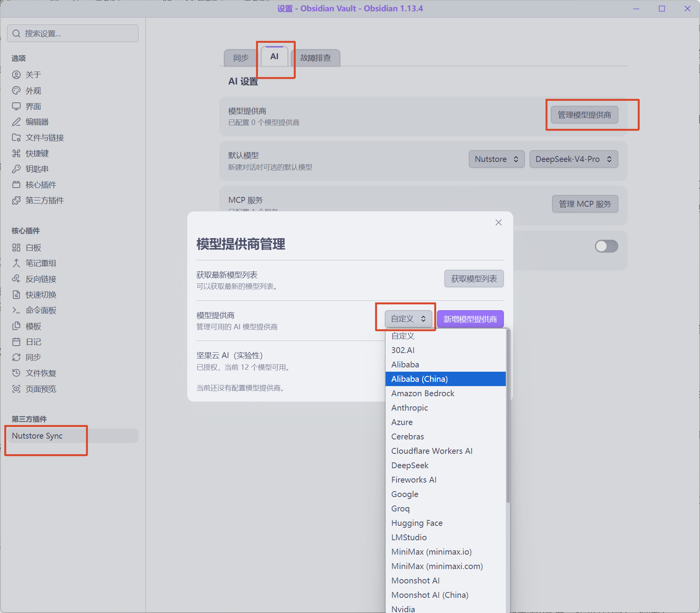This screenshot has height=613, width=700.
Task: Click the 钥匙串 key icon
Action: point(16,169)
